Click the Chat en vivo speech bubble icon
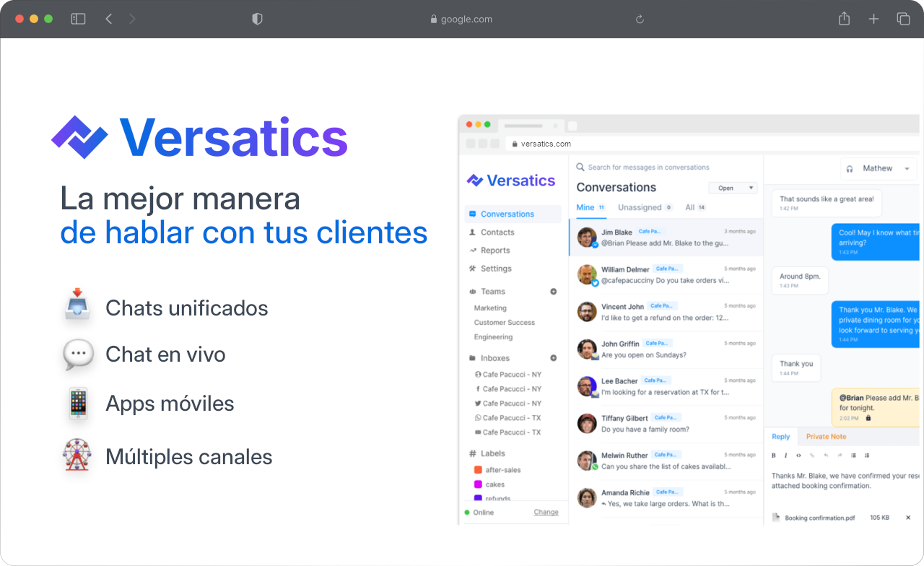Viewport: 924px width, 566px height. pos(78,354)
